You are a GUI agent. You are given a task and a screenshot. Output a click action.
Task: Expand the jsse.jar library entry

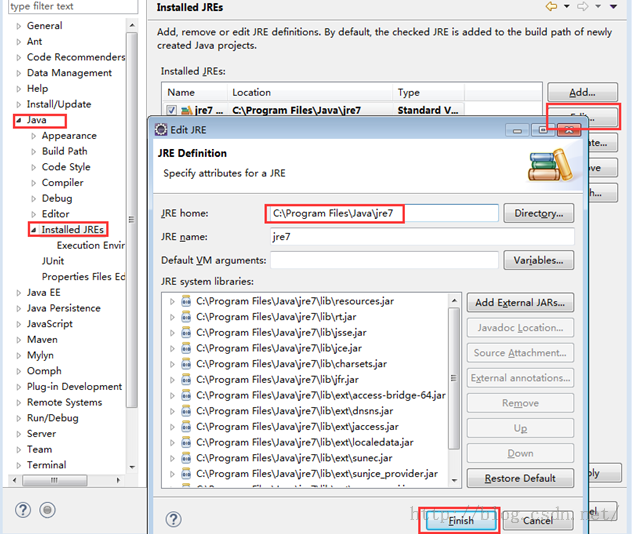pos(172,333)
